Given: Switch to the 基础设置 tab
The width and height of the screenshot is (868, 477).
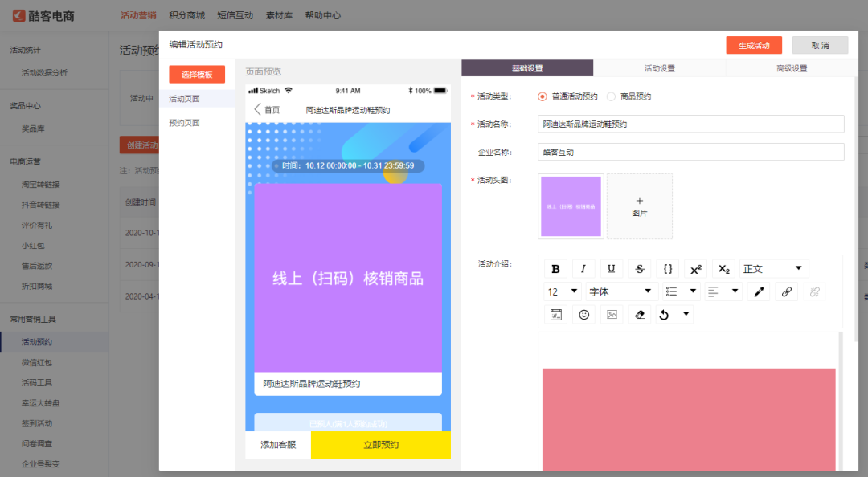Looking at the screenshot, I should [527, 68].
